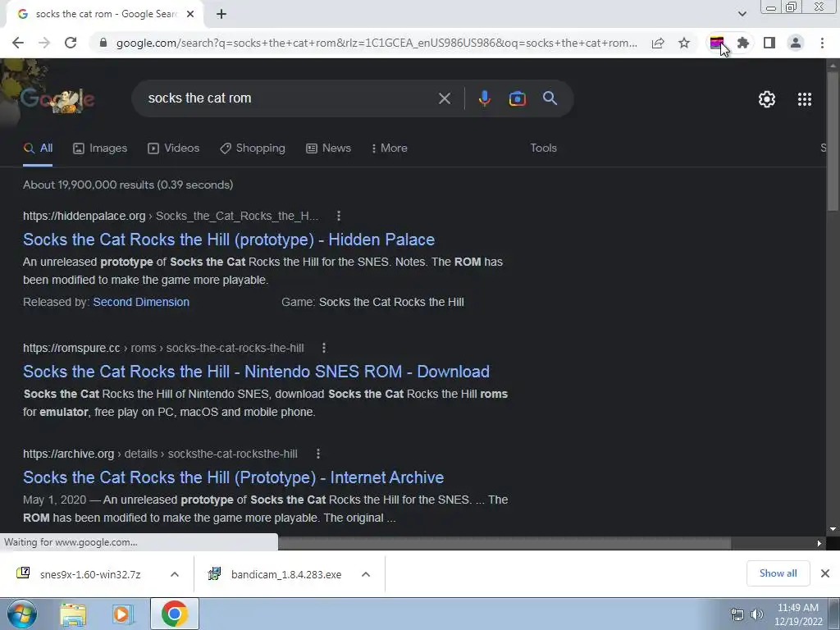Click the vertical page scrollbar

pyautogui.click(x=833, y=142)
